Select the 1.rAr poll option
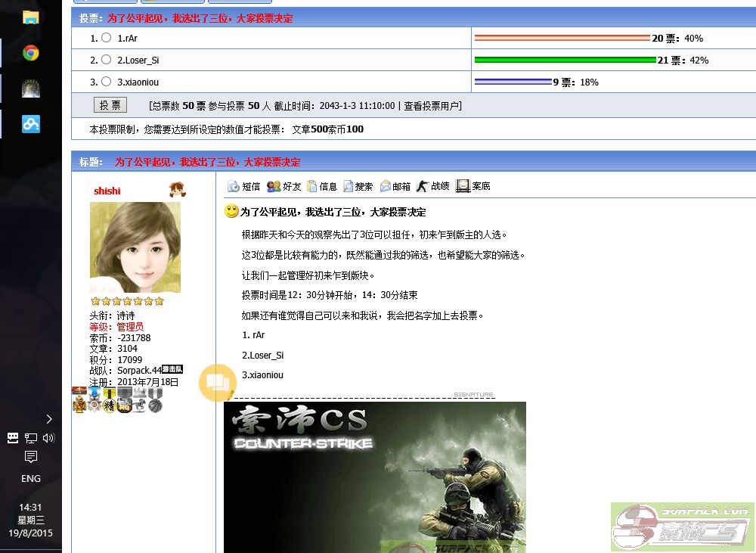Screen dimensions: 756x553 pyautogui.click(x=107, y=38)
